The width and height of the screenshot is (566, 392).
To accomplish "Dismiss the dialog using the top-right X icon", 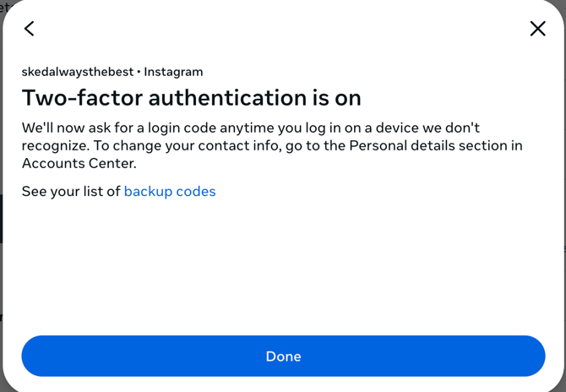I will pyautogui.click(x=537, y=29).
